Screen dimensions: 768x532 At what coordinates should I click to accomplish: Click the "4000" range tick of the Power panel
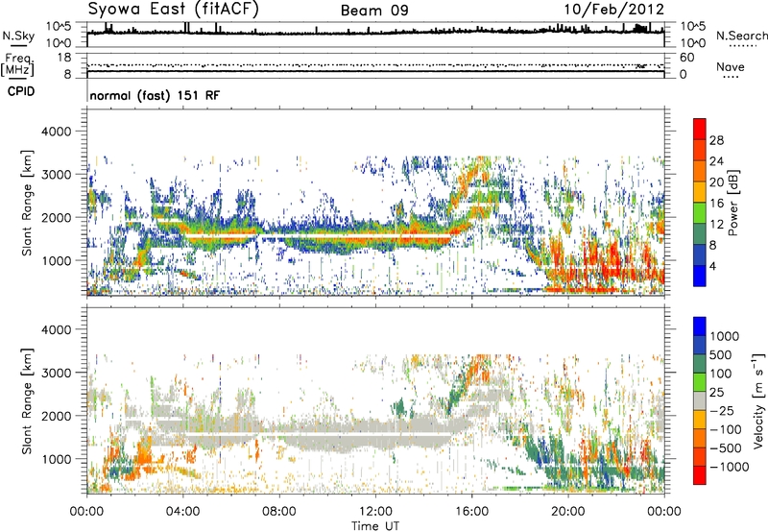56,132
